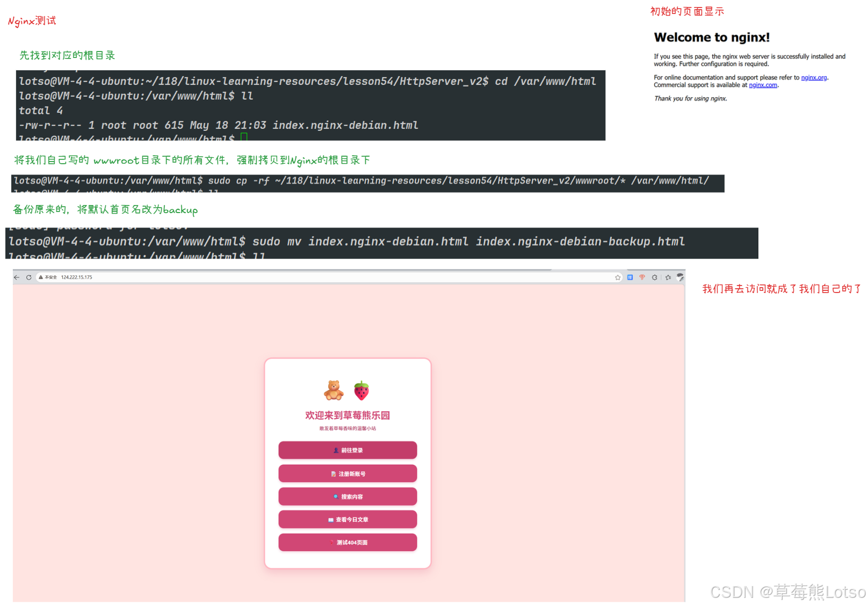Open the browser profile avatar

click(x=680, y=277)
